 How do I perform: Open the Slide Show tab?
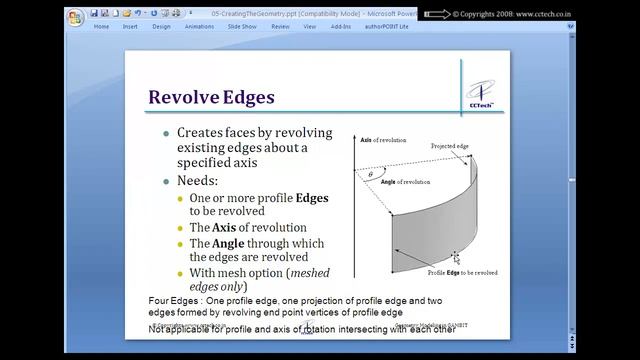coord(242,27)
